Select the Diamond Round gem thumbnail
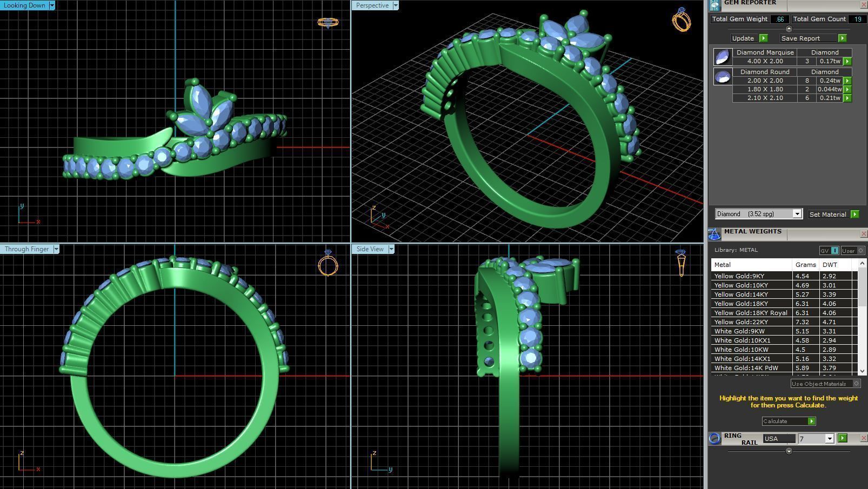 click(723, 76)
